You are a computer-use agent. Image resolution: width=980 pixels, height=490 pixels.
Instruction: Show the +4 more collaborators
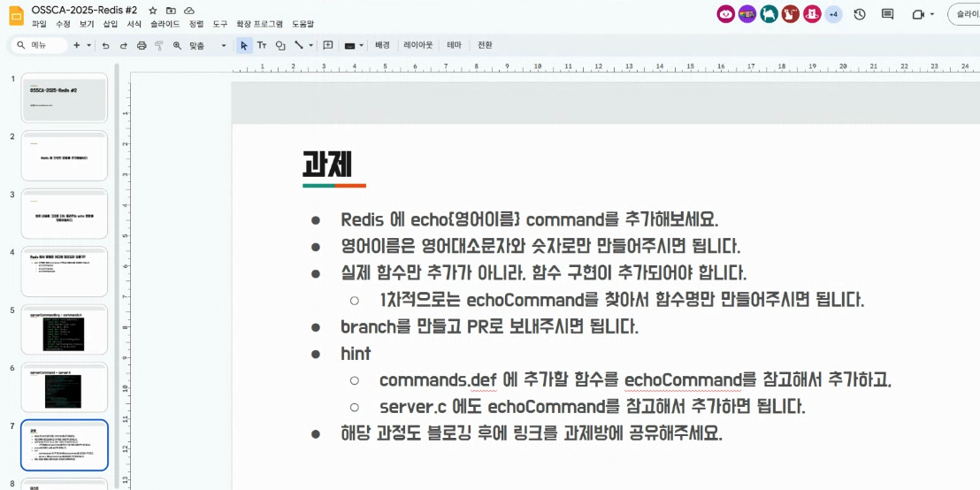point(833,14)
